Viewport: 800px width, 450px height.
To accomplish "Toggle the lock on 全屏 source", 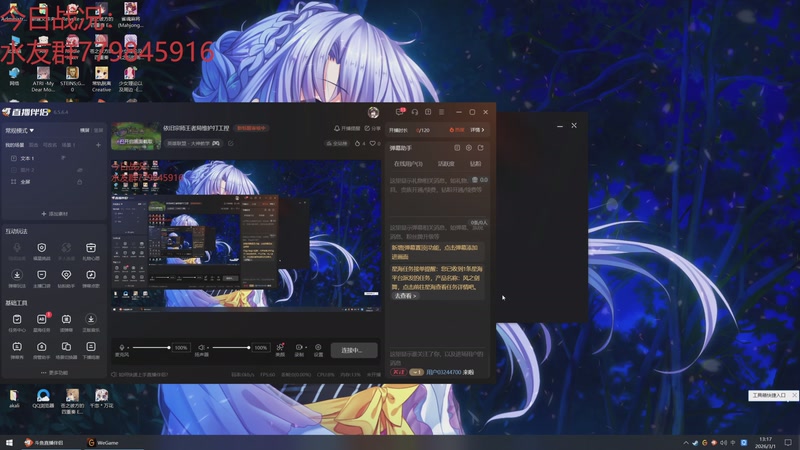I will coord(80,182).
